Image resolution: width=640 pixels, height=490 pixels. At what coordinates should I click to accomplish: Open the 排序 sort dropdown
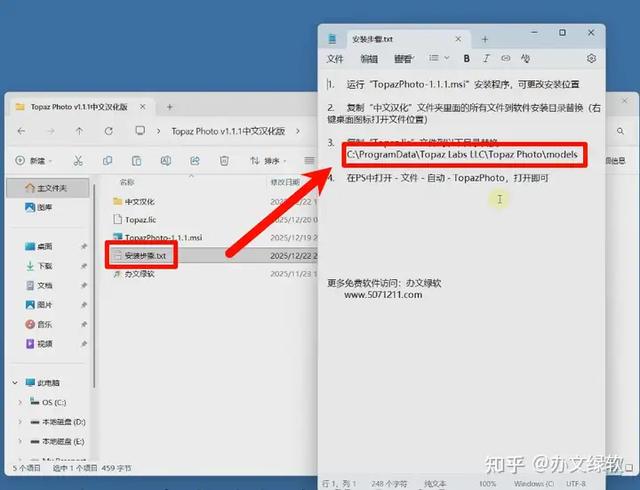point(268,161)
